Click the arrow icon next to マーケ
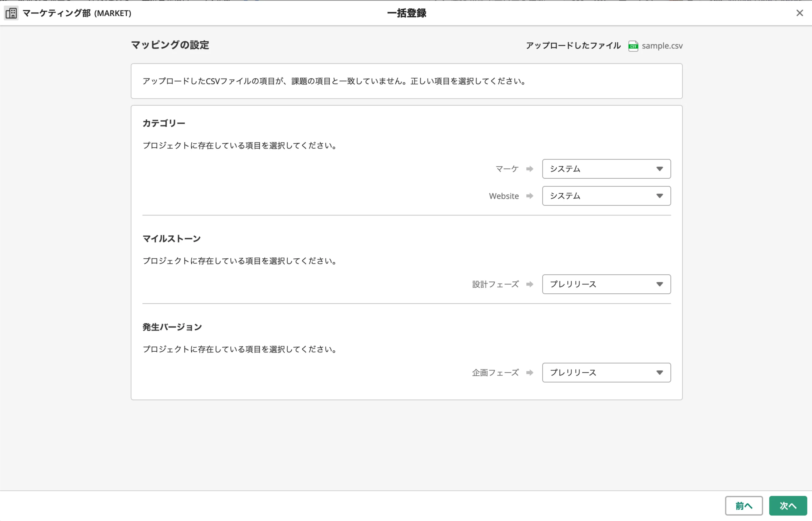The image size is (812, 521). (530, 169)
